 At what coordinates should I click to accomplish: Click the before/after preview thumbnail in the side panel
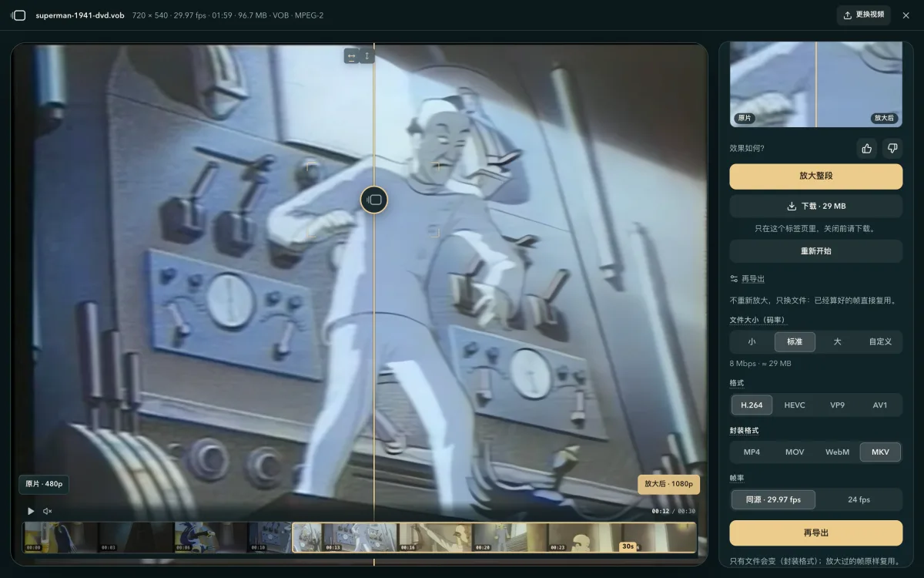pyautogui.click(x=816, y=84)
